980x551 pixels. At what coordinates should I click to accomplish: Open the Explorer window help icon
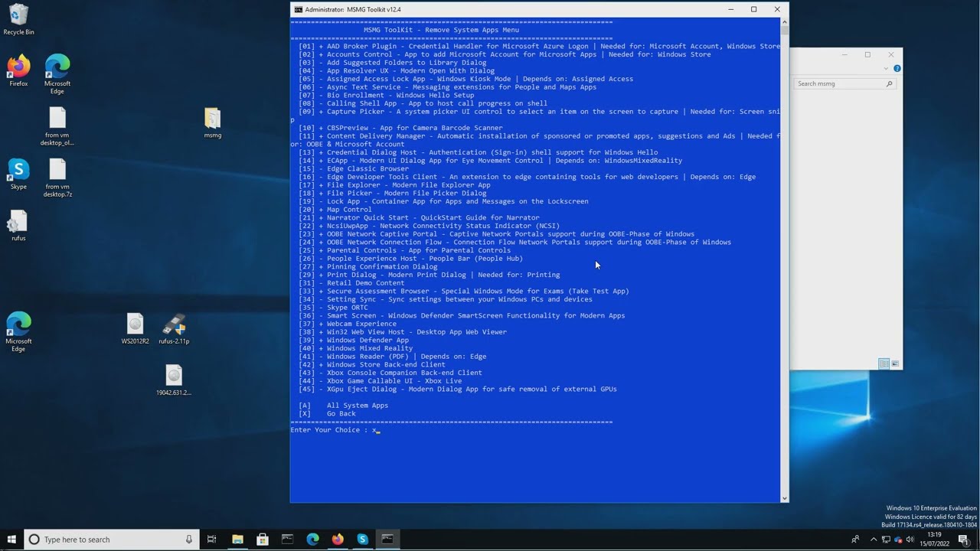(897, 69)
